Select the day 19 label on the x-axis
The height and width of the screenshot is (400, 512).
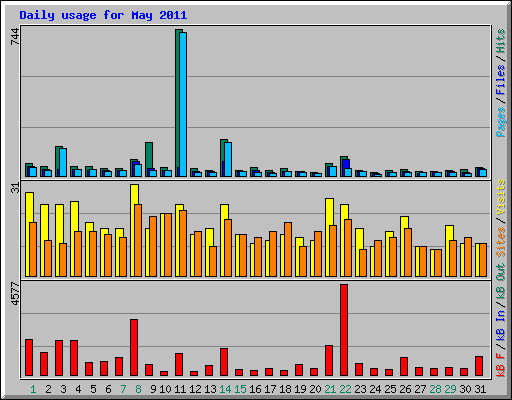coord(300,389)
